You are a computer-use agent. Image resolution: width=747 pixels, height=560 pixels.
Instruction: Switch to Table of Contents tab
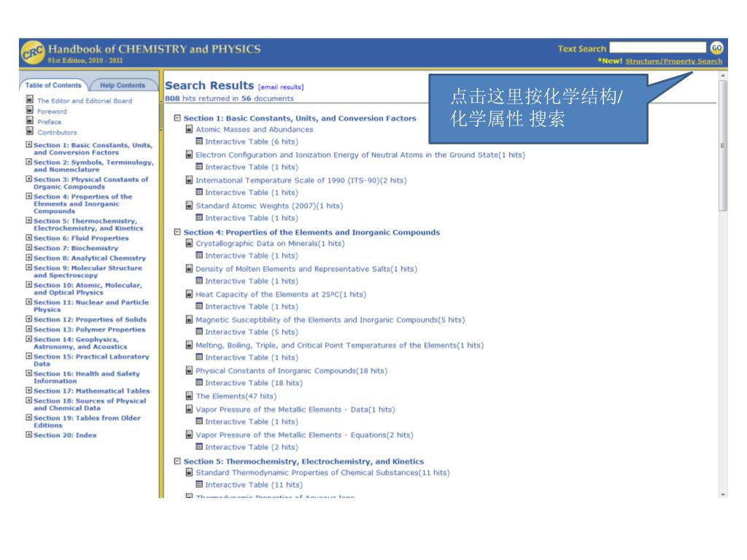(x=53, y=85)
